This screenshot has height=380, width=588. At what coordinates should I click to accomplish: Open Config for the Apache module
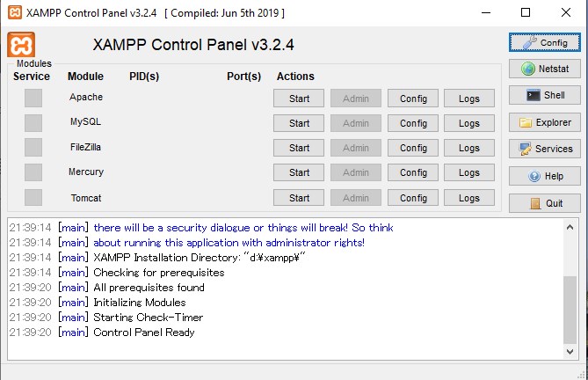click(x=413, y=99)
